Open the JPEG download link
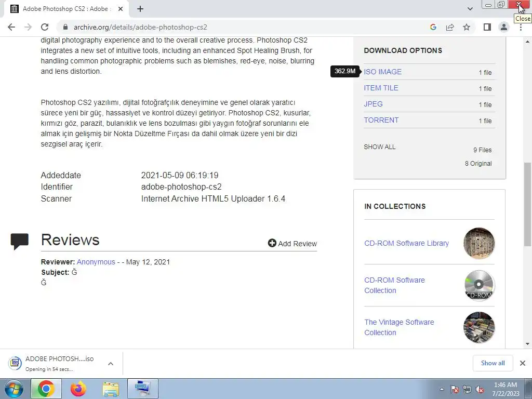 pos(373,104)
